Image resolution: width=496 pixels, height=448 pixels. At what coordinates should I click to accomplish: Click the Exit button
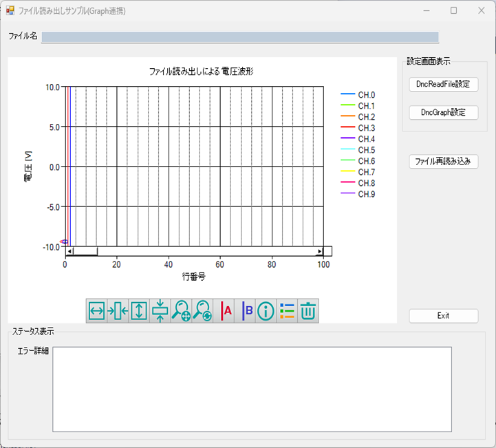click(x=443, y=316)
